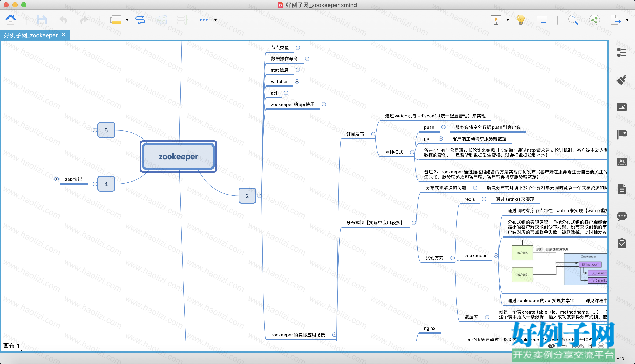Viewport: 635px width, 364px height.
Task: Toggle the eye visibility filter icon
Action: click(551, 346)
